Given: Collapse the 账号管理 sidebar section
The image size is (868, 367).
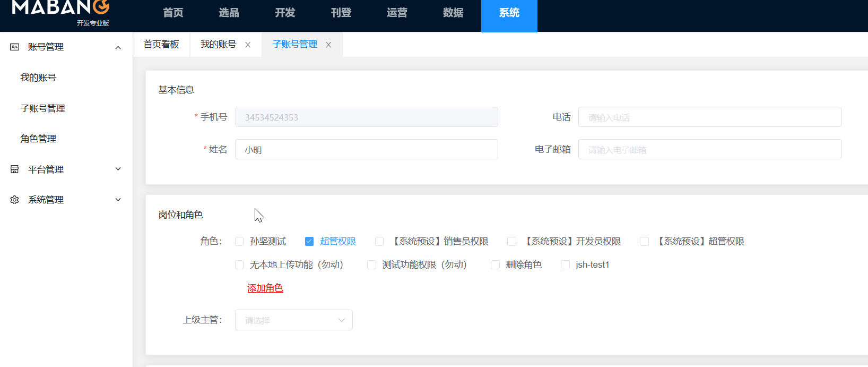Looking at the screenshot, I should tap(118, 47).
